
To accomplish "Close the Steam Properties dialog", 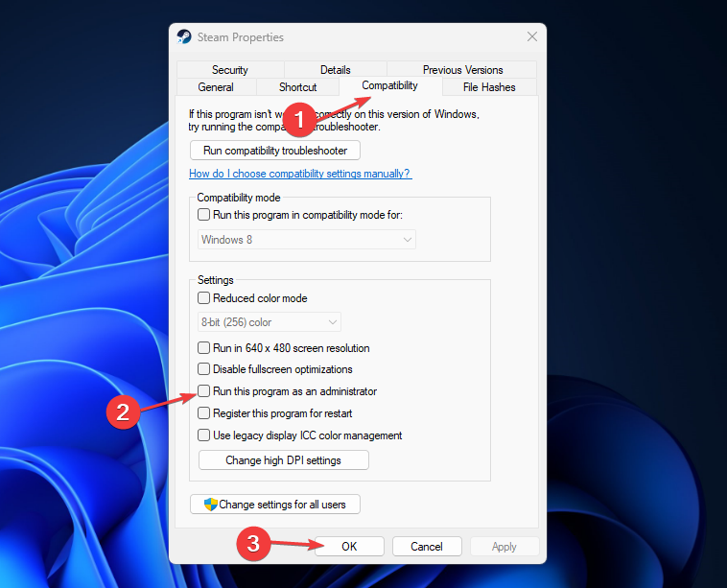I will click(x=531, y=36).
